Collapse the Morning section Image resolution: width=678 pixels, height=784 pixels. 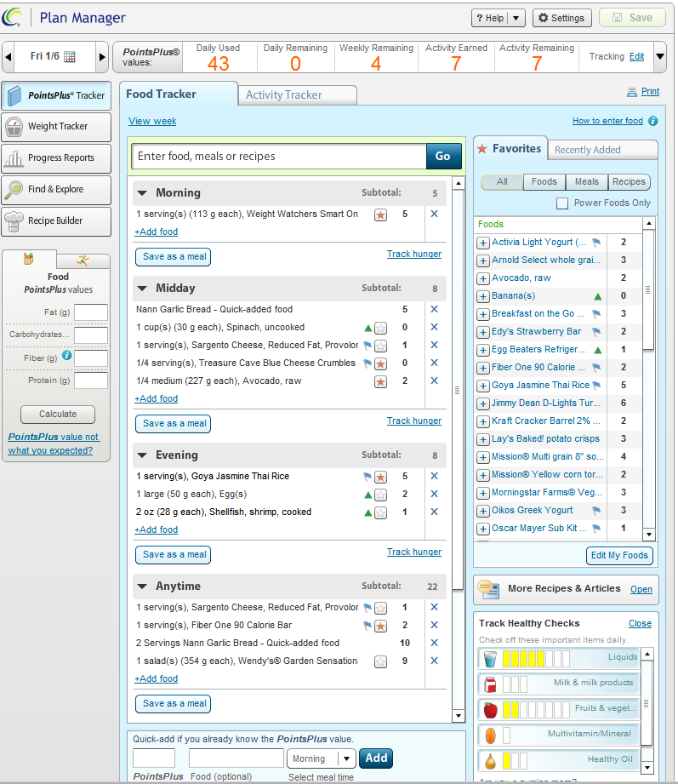(142, 193)
